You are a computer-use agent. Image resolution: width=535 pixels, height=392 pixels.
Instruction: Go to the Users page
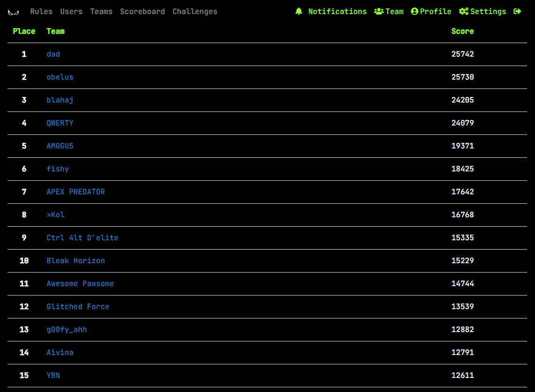(71, 11)
